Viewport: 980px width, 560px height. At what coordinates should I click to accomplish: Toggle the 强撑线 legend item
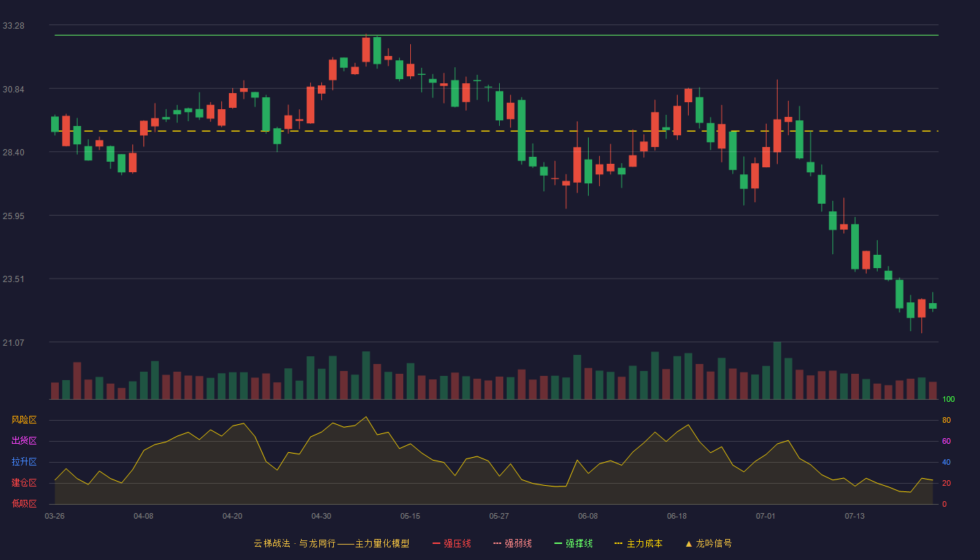pos(573,543)
